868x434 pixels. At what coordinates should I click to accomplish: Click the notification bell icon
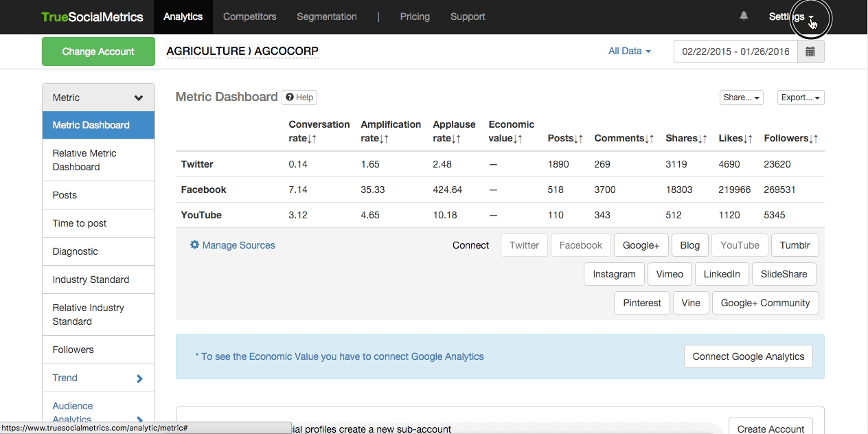click(744, 16)
